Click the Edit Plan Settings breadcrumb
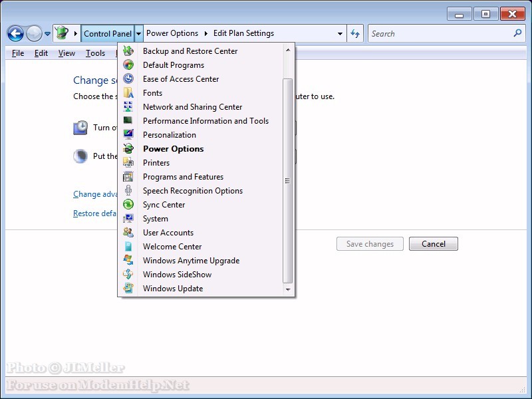Image resolution: width=532 pixels, height=399 pixels. coord(243,33)
